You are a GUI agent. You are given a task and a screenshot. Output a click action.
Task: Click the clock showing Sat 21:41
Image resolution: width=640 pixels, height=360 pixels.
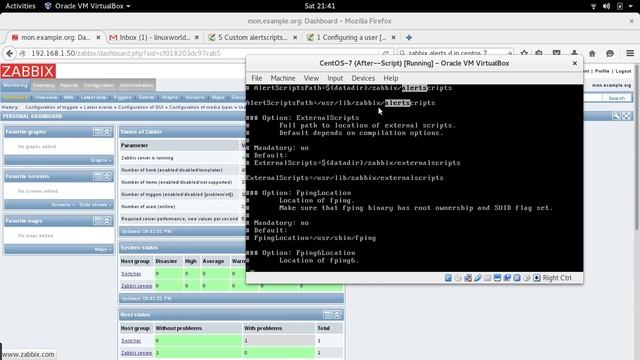click(x=320, y=6)
